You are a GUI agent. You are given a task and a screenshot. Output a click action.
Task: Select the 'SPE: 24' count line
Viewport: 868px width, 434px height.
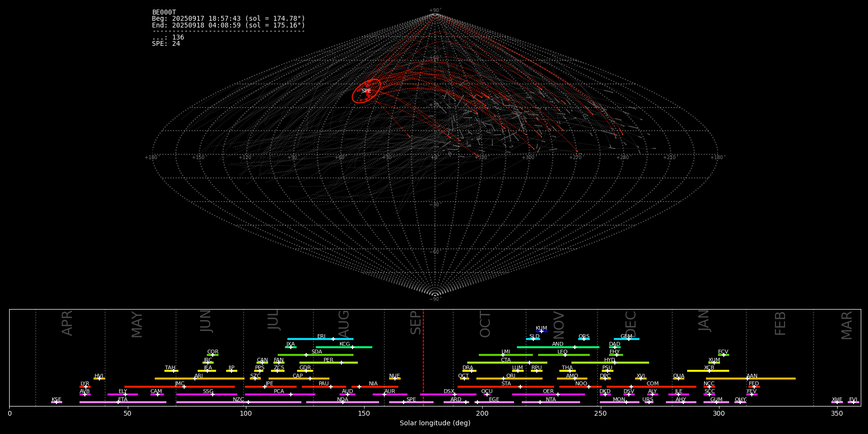(x=166, y=44)
